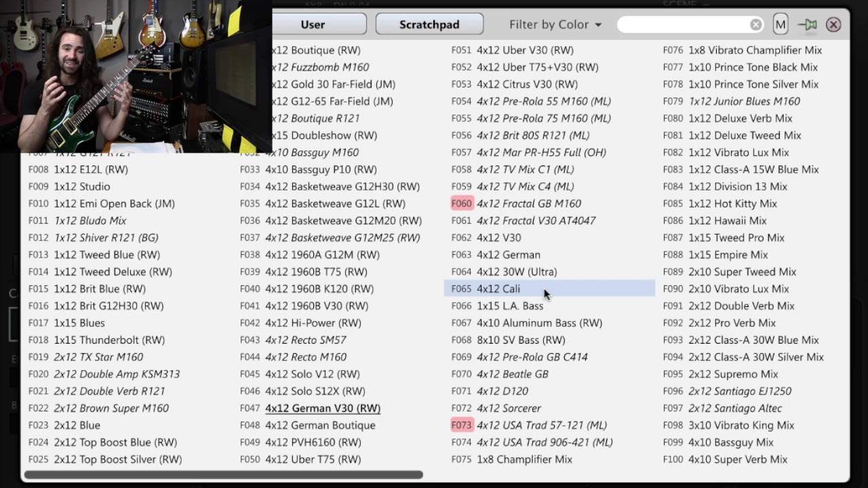Select F065 4x12 Cali
This screenshot has width=868, height=488.
[x=549, y=289]
